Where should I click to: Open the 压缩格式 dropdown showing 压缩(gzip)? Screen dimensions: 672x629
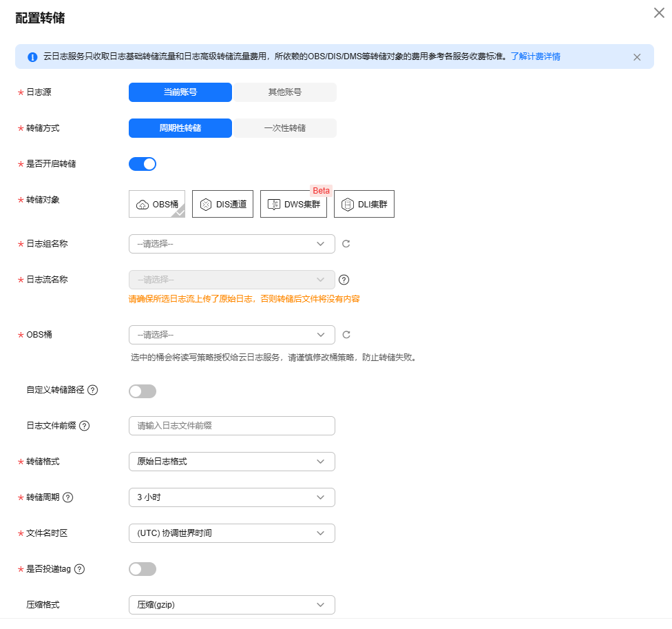pyautogui.click(x=232, y=605)
